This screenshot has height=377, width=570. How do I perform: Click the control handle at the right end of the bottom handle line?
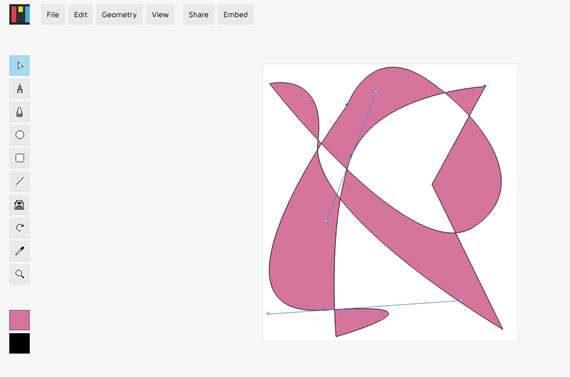coord(461,300)
